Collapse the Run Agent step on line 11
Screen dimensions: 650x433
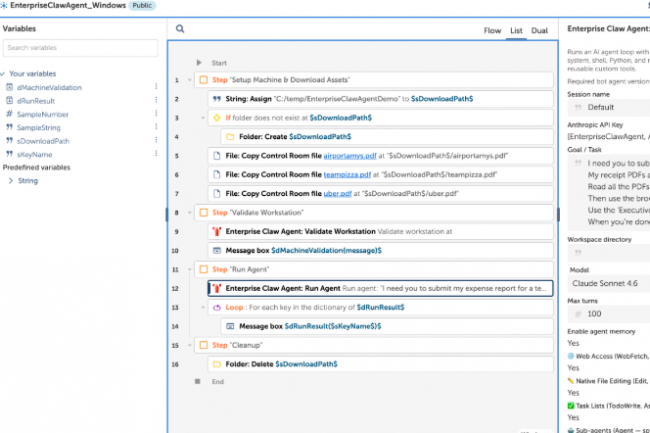(x=189, y=269)
